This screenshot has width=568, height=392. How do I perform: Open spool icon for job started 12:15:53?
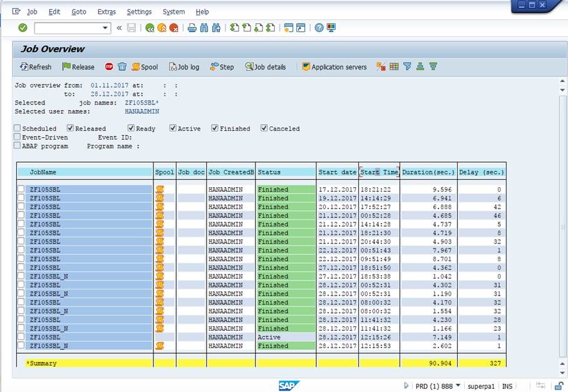coord(160,346)
